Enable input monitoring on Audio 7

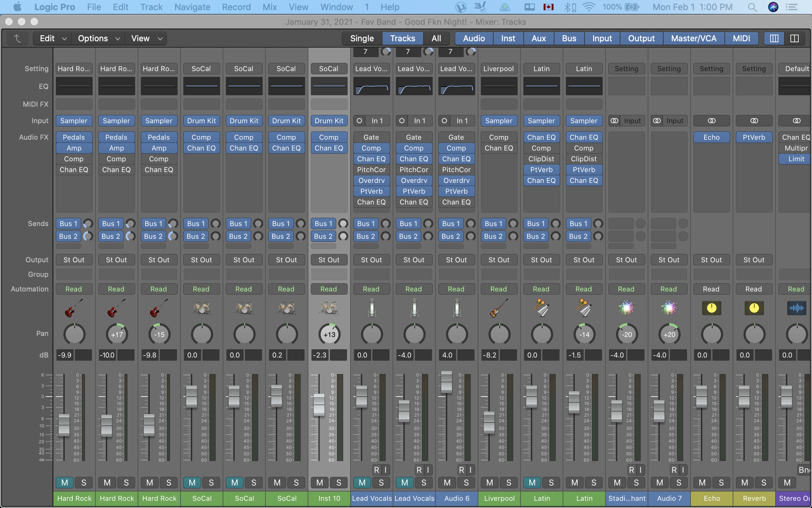pyautogui.click(x=683, y=470)
